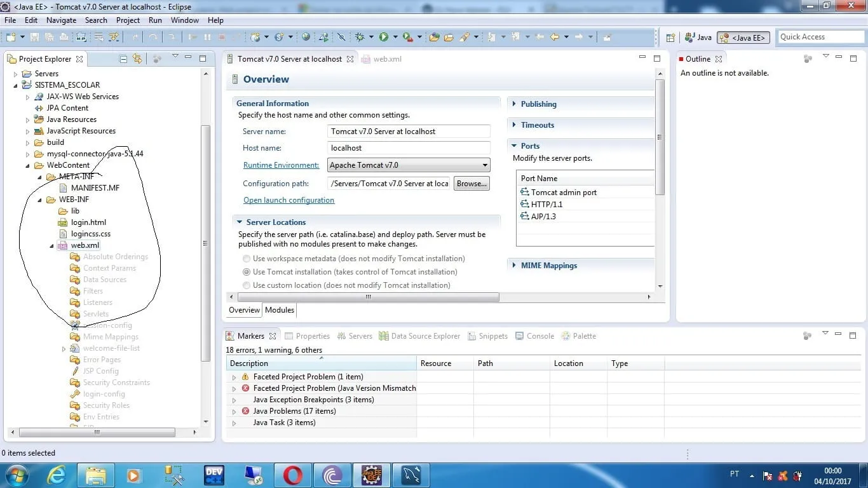Viewport: 868px width, 488px height.
Task: Select the Use Tomcat installation radio option
Action: coord(247,272)
